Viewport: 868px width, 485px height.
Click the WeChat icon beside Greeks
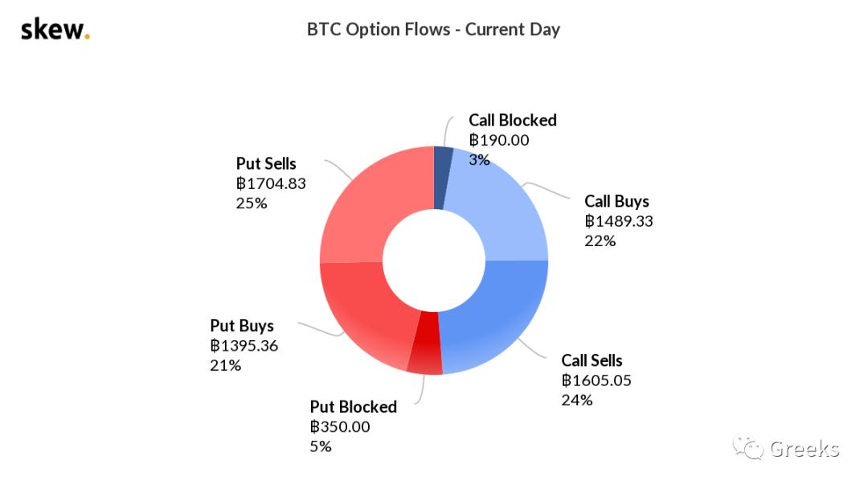751,448
